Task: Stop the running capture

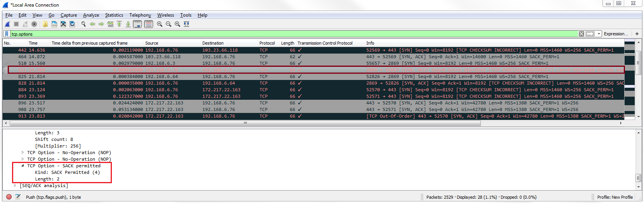Action: [x=16, y=24]
